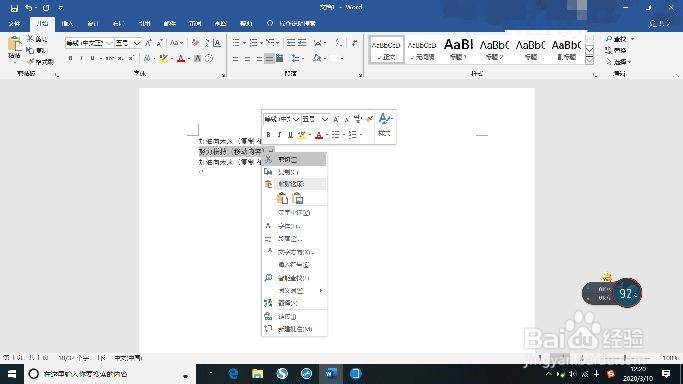Click the Copy icon in the ribbon clipboard group
Screen dimensions: 683x384
tap(30, 50)
